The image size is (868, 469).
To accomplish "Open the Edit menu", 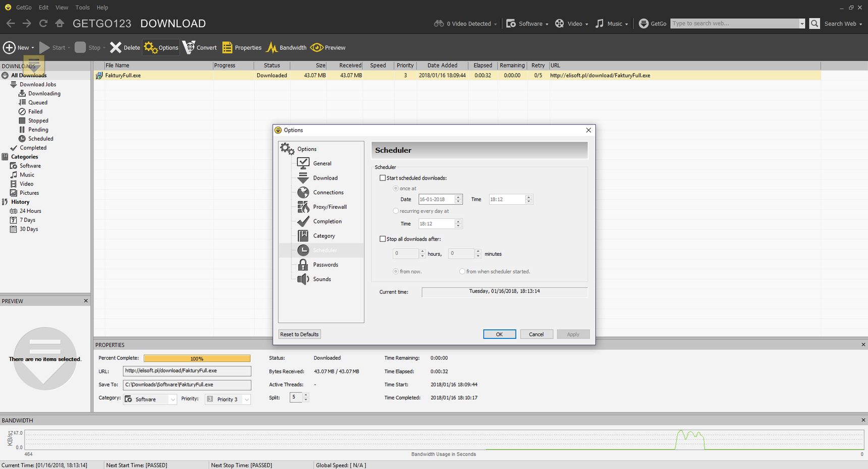I will [x=44, y=8].
